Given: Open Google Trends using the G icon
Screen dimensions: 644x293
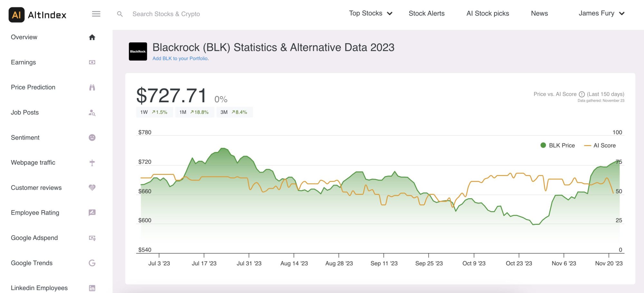Looking at the screenshot, I should click(92, 263).
